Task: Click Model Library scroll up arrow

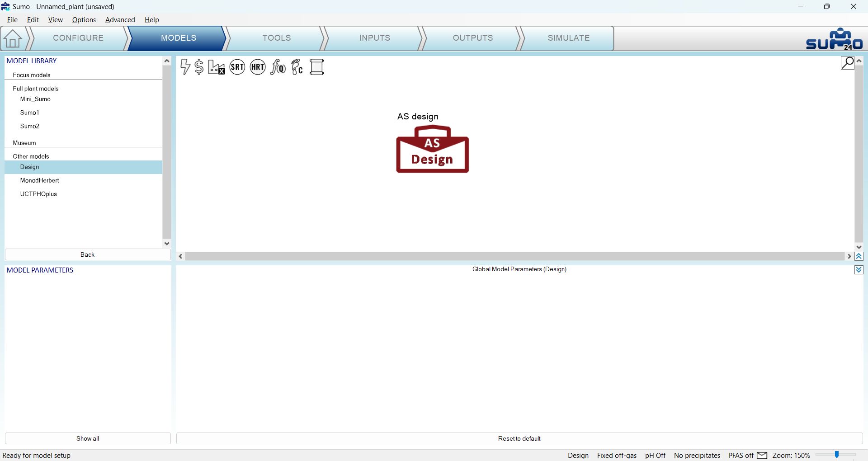Action: pos(166,61)
